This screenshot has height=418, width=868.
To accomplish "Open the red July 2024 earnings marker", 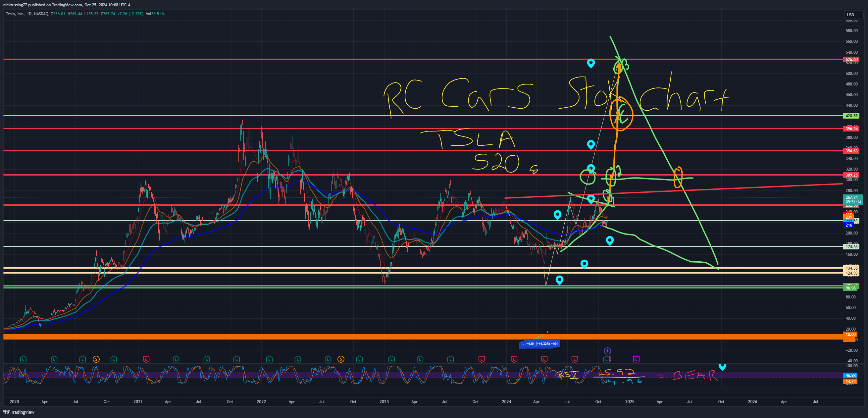I will tap(575, 359).
